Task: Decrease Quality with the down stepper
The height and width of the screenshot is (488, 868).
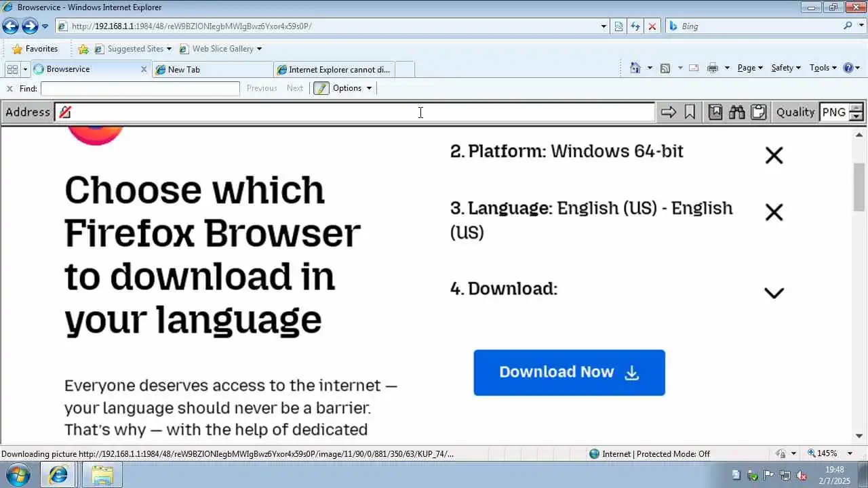Action: (x=856, y=117)
